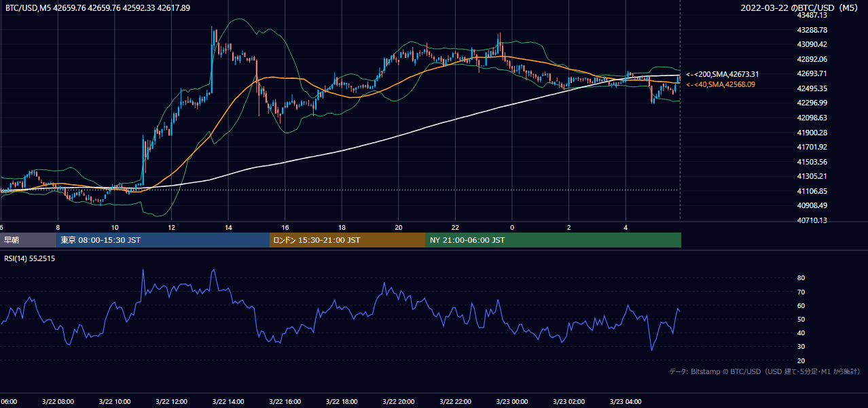Click the RSI axis level 20
The width and height of the screenshot is (868, 408).
coord(801,360)
